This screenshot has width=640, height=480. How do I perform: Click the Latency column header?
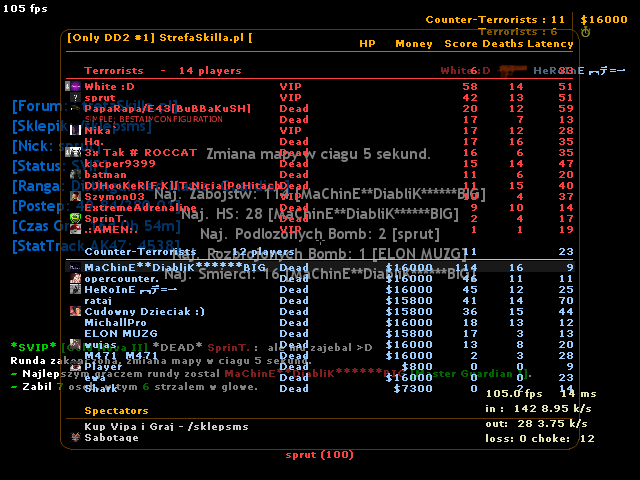pos(550,44)
